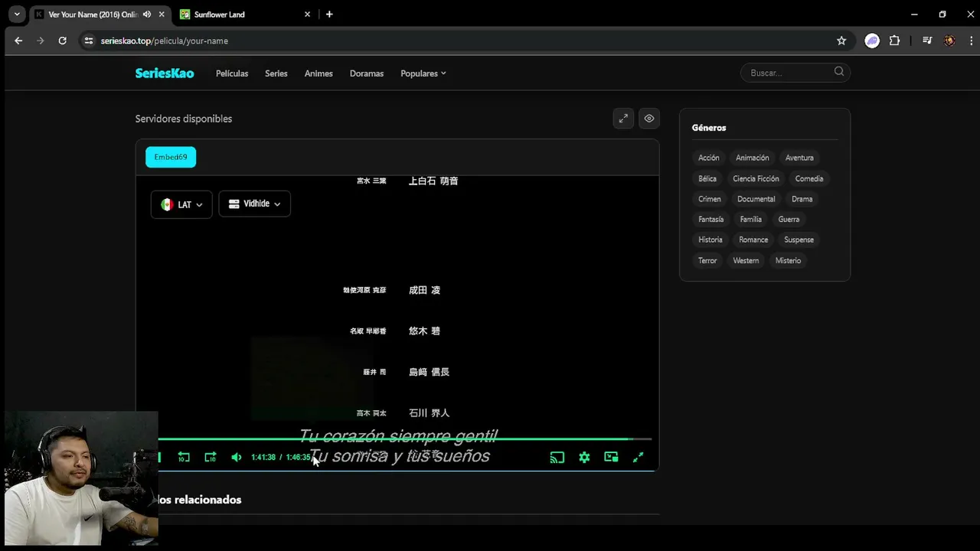Rewind the video 10 seconds
980x551 pixels.
click(x=184, y=457)
